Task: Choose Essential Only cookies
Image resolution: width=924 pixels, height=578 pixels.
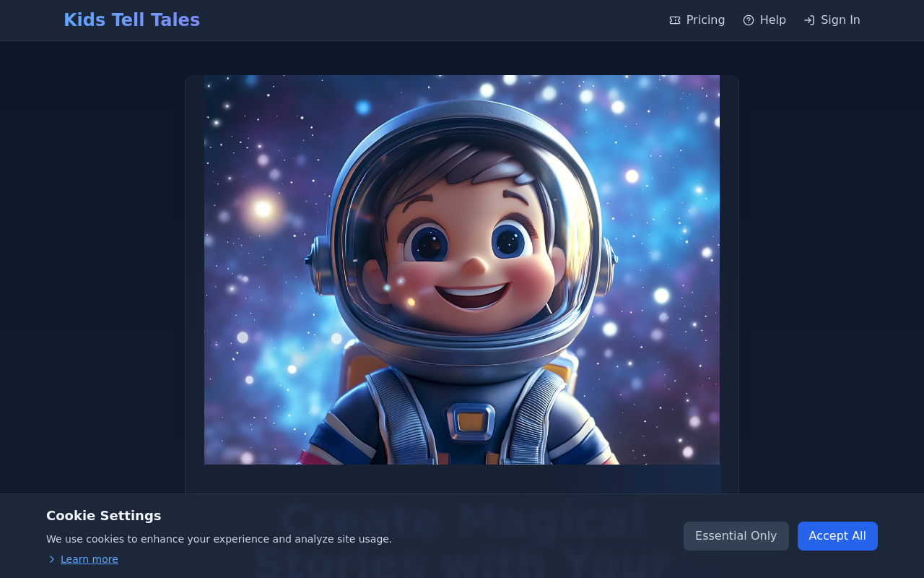Action: 736,536
